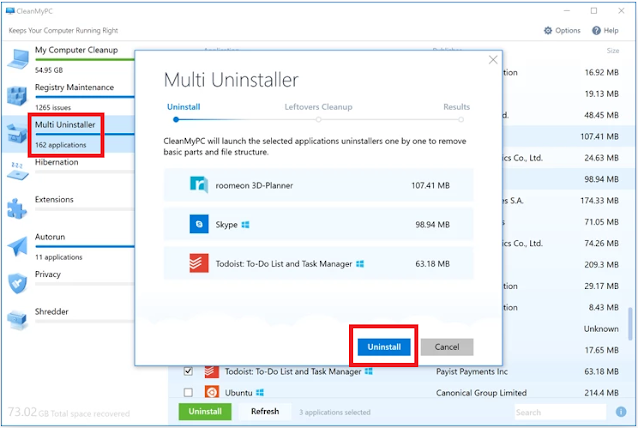638x428 pixels.
Task: Click the Size column header
Action: coord(613,50)
